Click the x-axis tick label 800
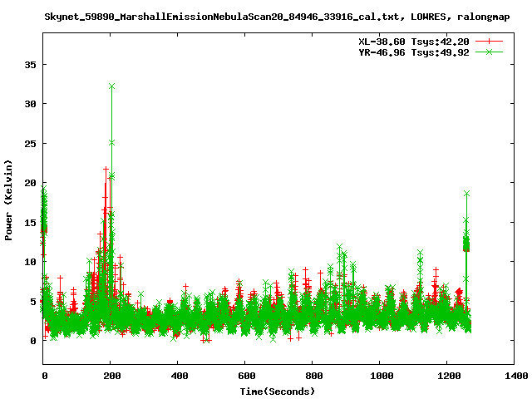This screenshot has width=532, height=399. coord(314,376)
